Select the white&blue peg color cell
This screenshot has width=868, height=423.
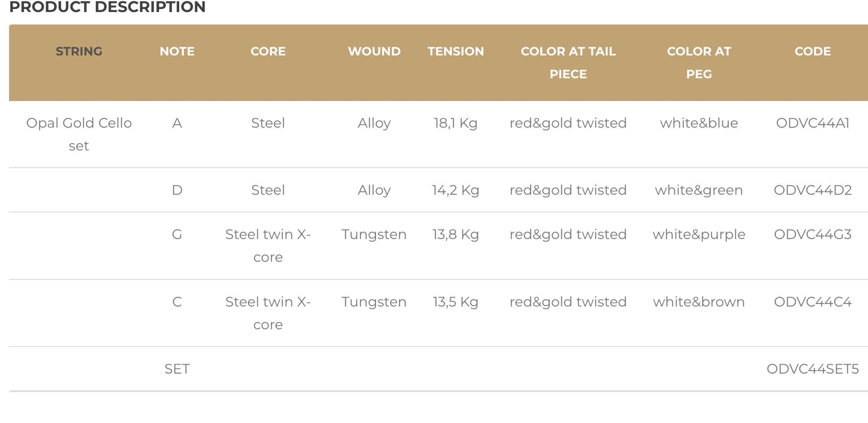(699, 123)
